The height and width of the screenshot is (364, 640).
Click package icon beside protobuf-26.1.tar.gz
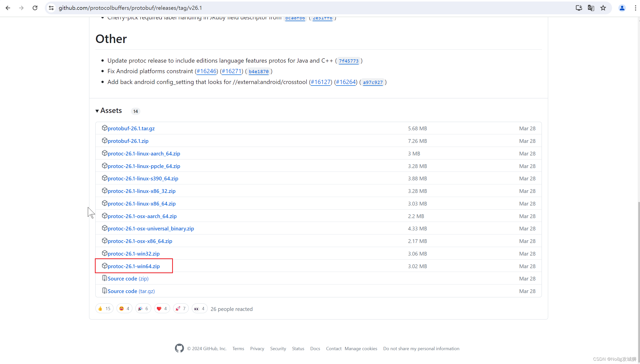pyautogui.click(x=104, y=128)
